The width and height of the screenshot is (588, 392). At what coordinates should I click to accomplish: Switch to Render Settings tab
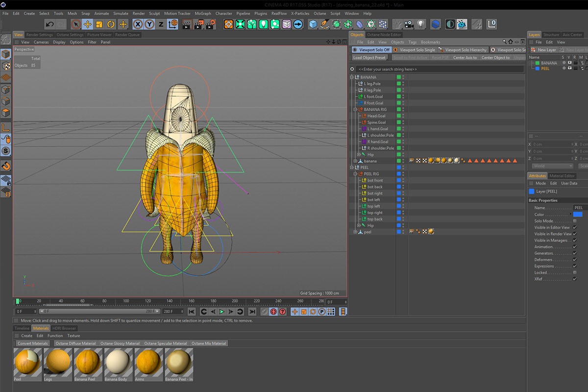(40, 35)
